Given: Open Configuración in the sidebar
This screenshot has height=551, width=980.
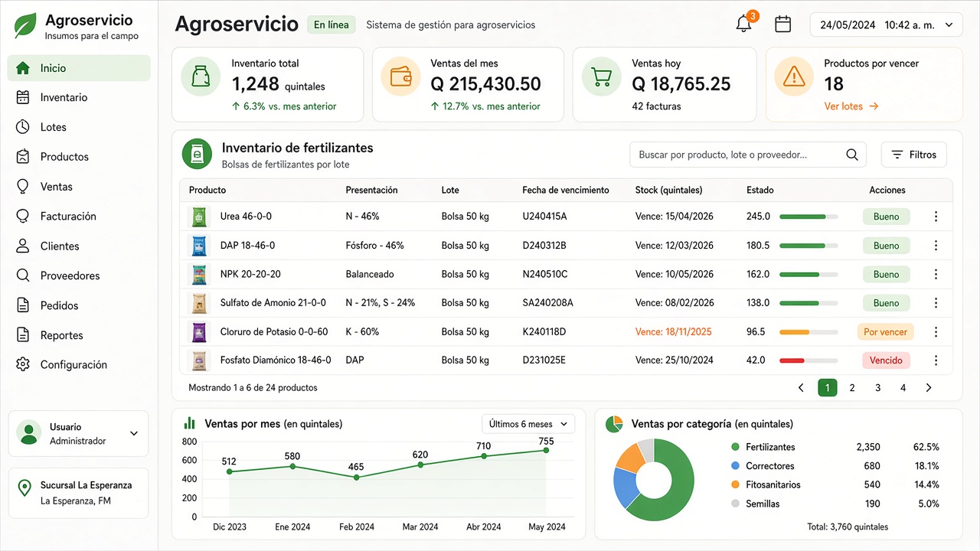Looking at the screenshot, I should [x=78, y=365].
